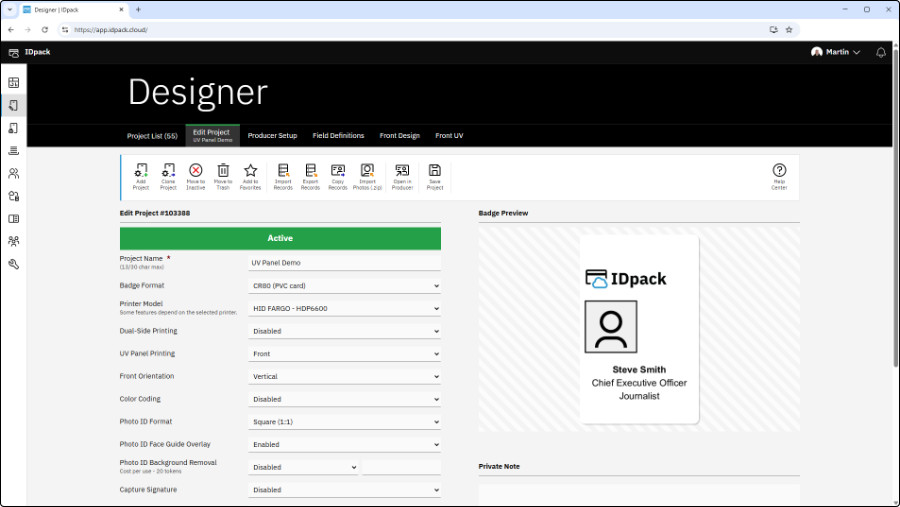Screen dimensions: 900x507
Task: Open the Capture Signature dropdown
Action: 344,490
